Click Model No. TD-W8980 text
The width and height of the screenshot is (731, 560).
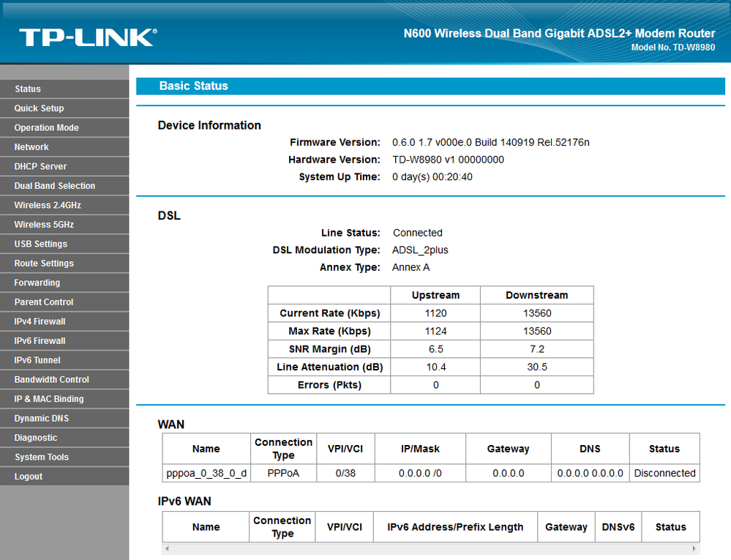[x=672, y=47]
